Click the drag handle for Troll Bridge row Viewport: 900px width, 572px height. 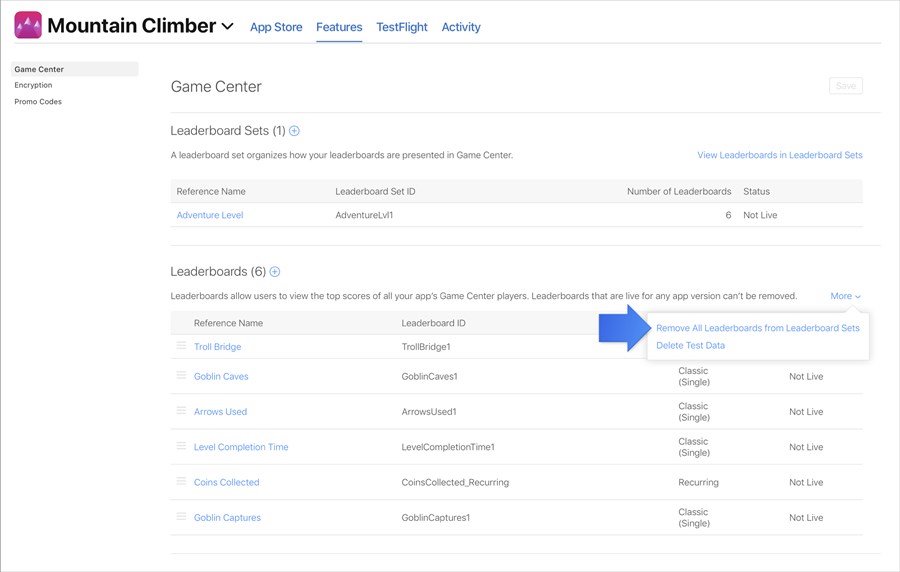181,346
